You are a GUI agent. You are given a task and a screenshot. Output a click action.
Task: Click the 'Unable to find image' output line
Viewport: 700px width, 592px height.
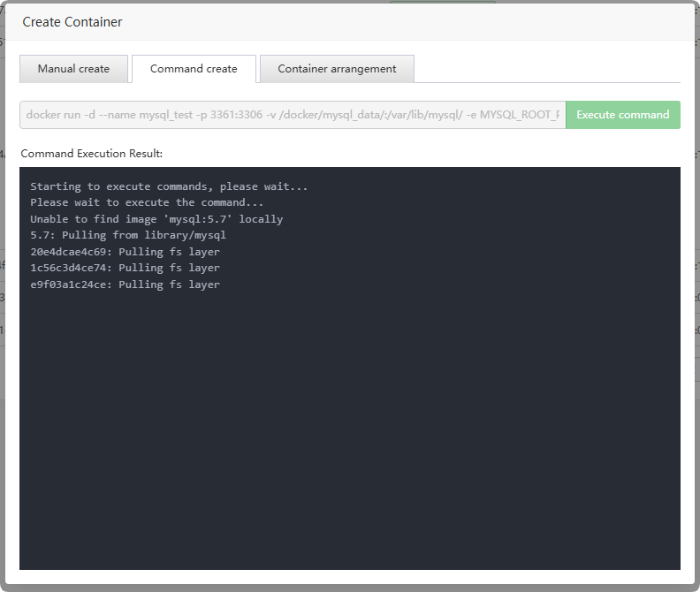pyautogui.click(x=156, y=219)
